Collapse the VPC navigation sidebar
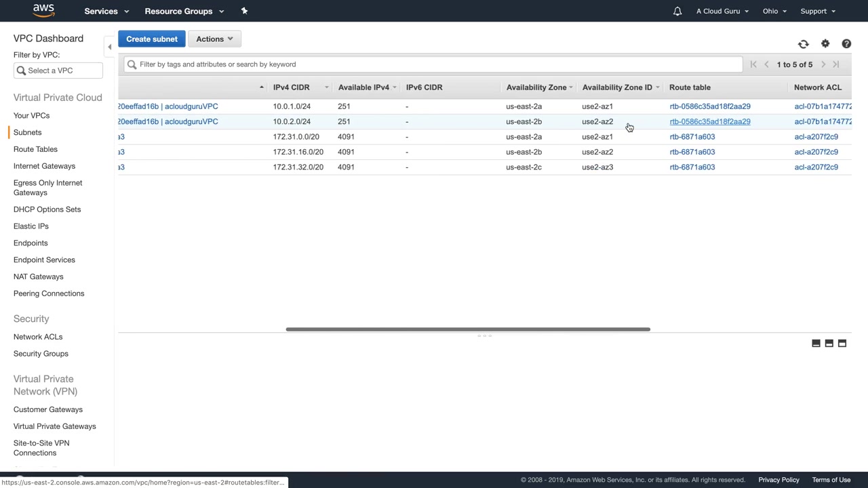Image resolution: width=868 pixels, height=488 pixels. point(109,47)
